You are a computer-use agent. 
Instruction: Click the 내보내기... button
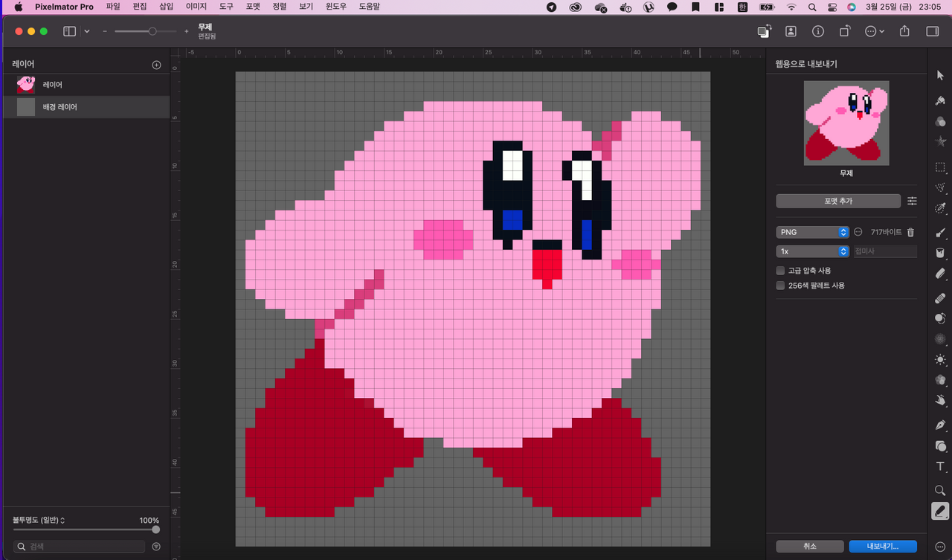coord(883,546)
